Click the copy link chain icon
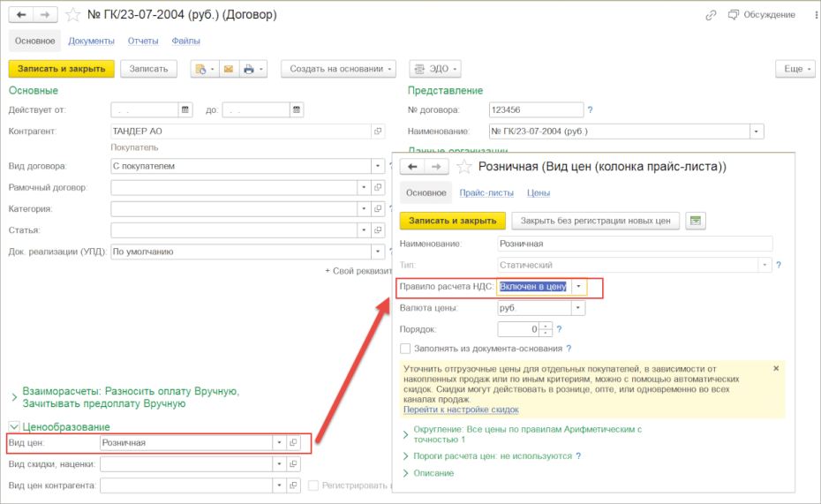The height and width of the screenshot is (504, 821). pyautogui.click(x=711, y=15)
